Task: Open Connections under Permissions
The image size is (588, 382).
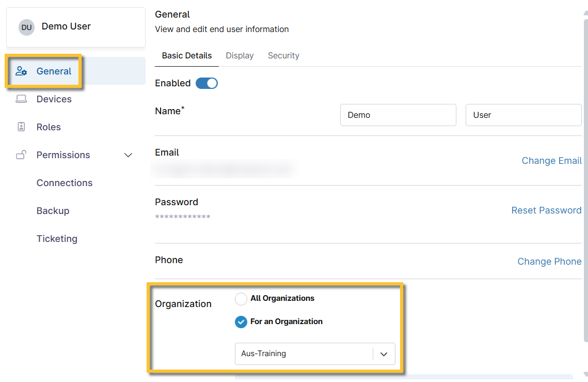Action: (x=65, y=183)
